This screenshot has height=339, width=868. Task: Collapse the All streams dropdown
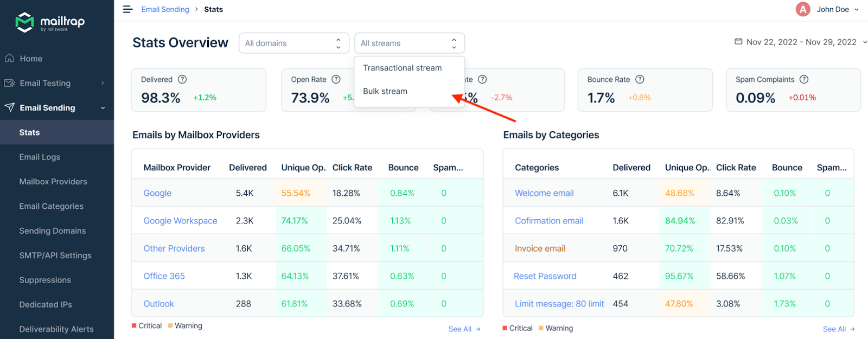coord(409,43)
